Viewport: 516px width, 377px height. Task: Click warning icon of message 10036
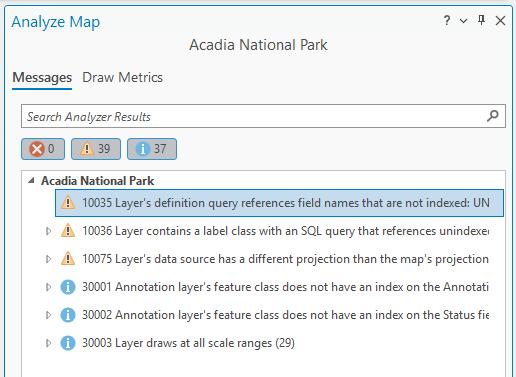tap(68, 231)
